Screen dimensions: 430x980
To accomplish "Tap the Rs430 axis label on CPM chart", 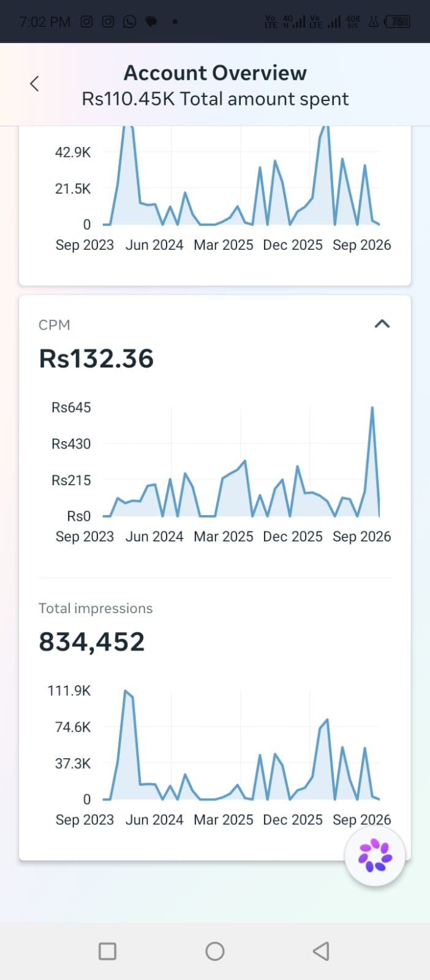I will (71, 444).
